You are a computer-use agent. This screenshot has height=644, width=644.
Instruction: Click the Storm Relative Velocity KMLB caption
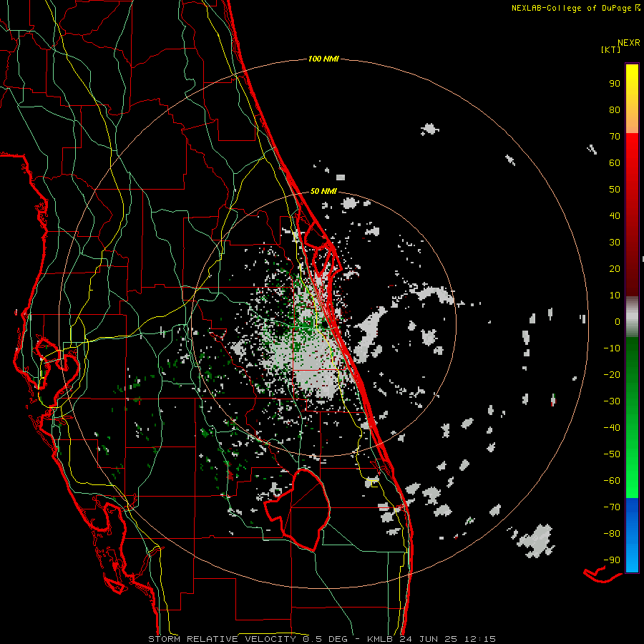click(321, 639)
